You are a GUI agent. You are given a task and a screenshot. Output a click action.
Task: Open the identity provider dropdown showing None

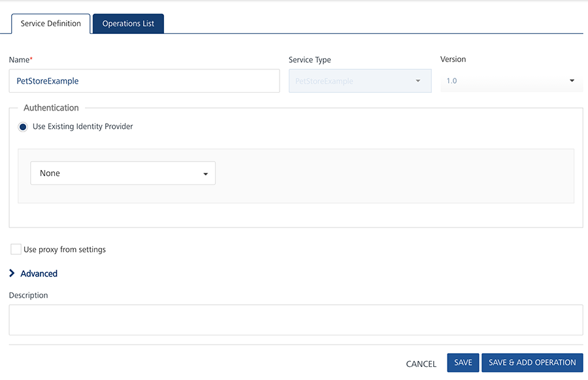coord(122,173)
